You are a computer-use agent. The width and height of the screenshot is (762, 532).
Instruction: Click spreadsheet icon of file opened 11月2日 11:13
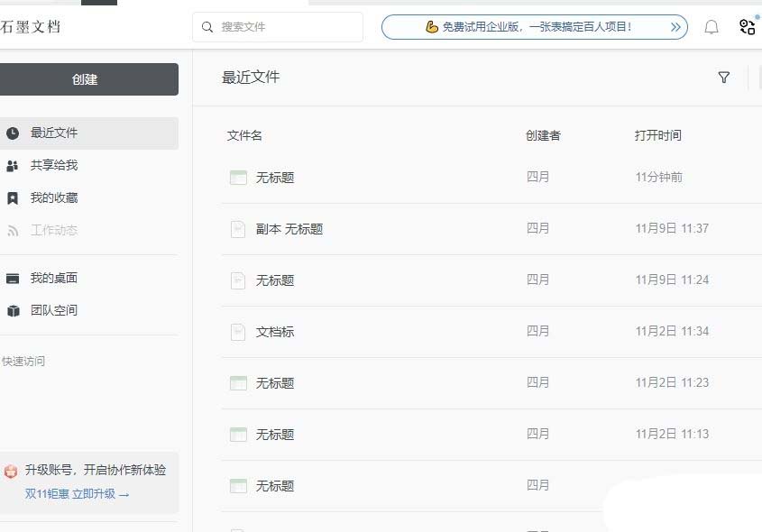tap(238, 435)
